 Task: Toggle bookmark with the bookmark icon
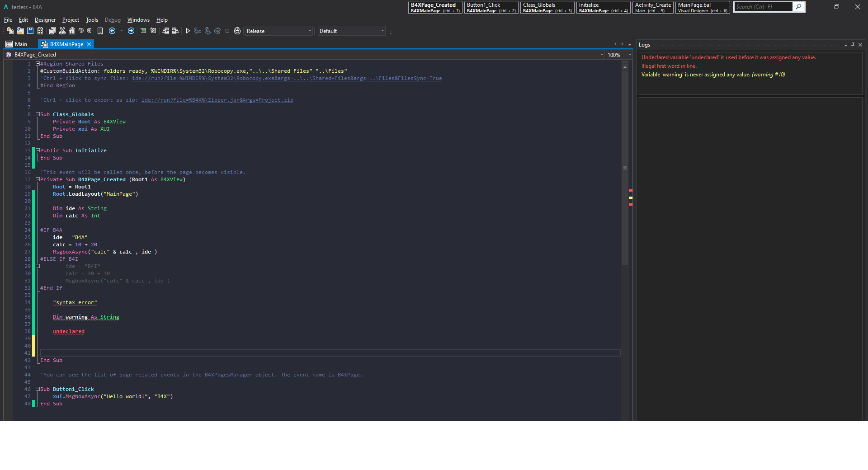(100, 31)
